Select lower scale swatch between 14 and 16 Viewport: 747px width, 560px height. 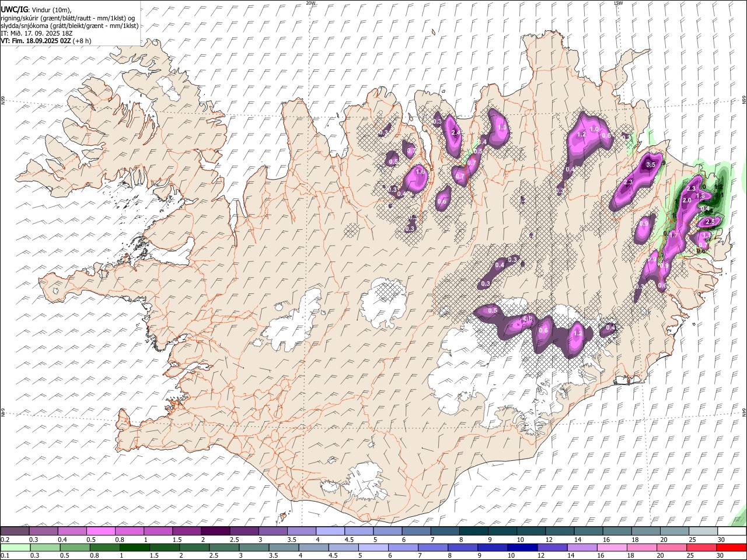tap(582, 548)
